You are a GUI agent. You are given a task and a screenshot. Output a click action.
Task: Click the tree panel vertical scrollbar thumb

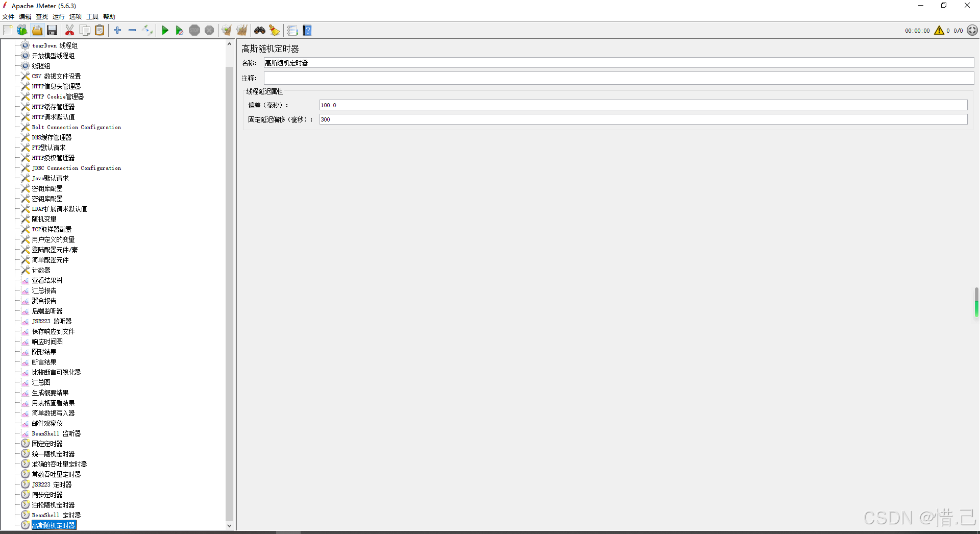tap(229, 294)
